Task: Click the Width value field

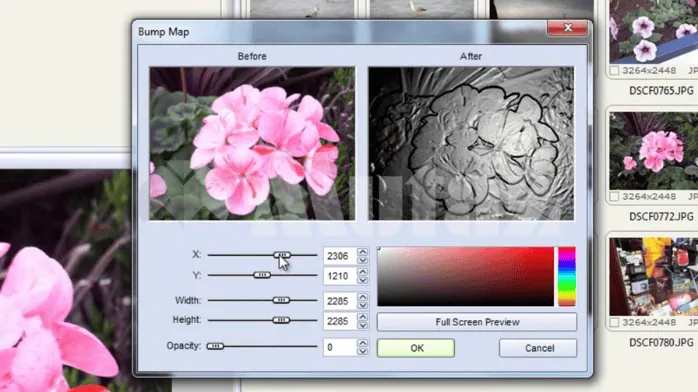Action: coord(340,301)
